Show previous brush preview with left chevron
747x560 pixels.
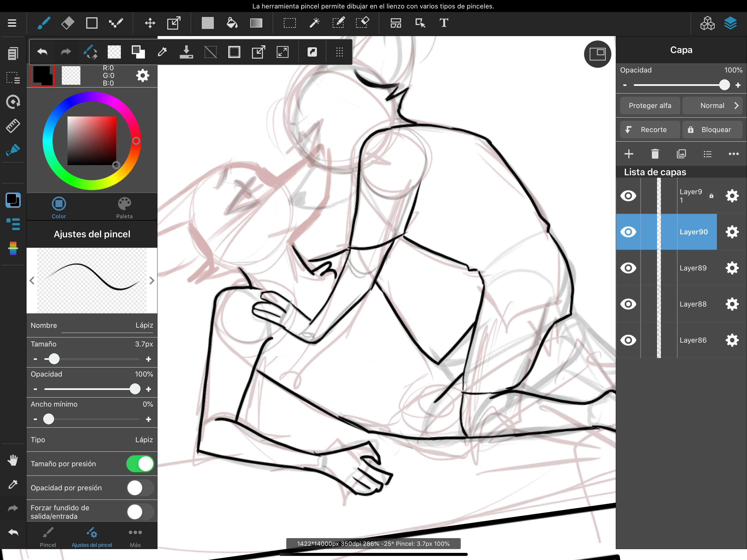click(32, 281)
